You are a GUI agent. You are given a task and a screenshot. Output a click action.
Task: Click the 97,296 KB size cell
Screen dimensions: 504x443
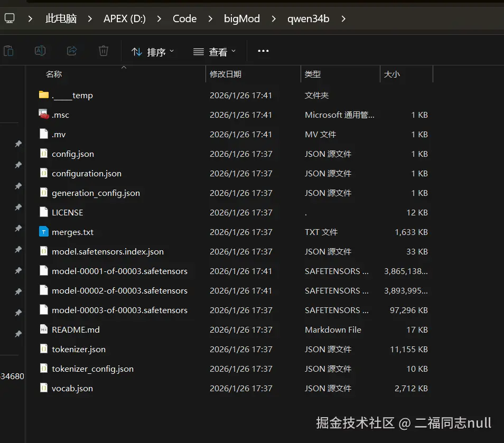click(x=408, y=310)
